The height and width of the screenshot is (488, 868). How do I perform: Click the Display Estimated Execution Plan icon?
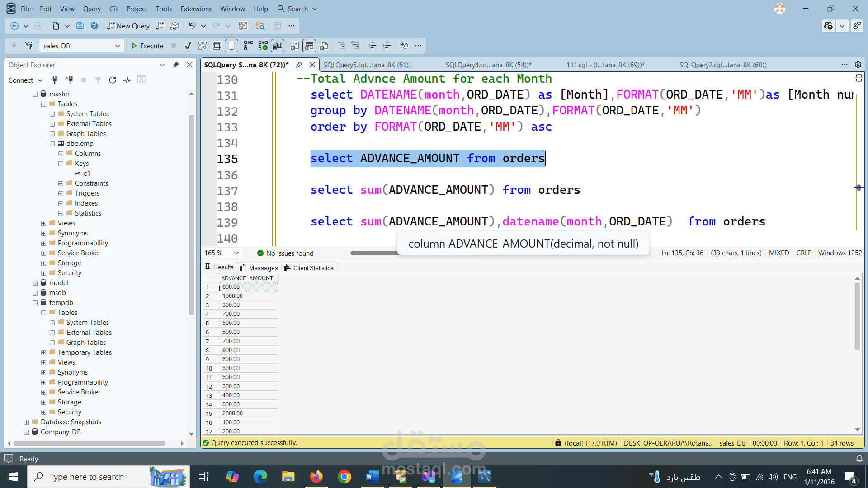(x=203, y=46)
